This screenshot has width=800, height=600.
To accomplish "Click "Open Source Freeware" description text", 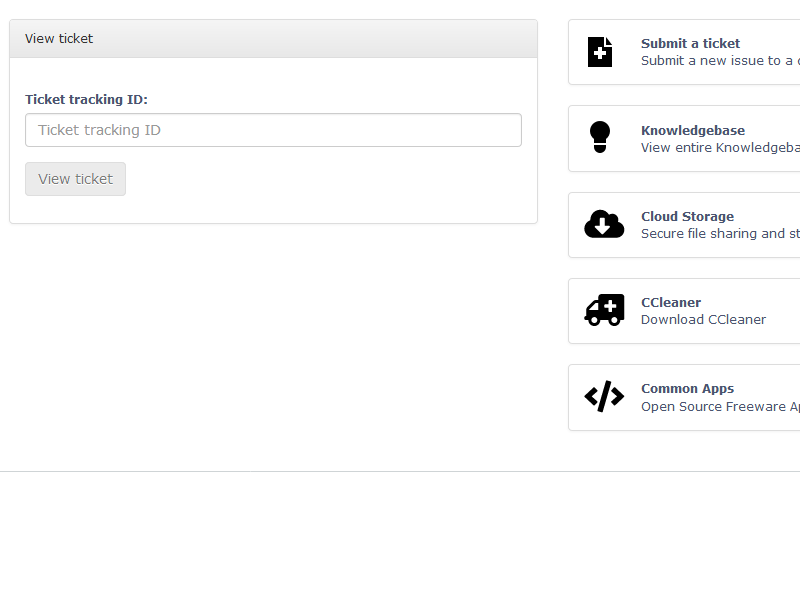I will [x=720, y=407].
